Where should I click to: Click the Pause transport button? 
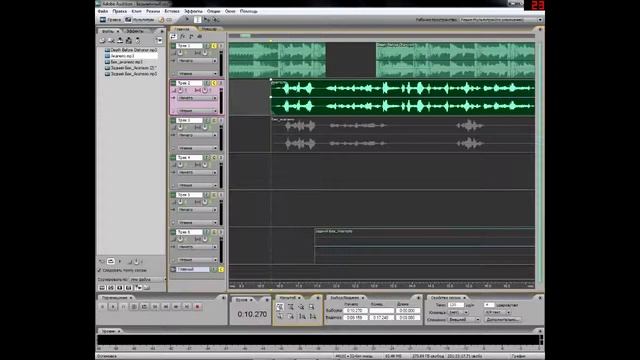(x=124, y=307)
